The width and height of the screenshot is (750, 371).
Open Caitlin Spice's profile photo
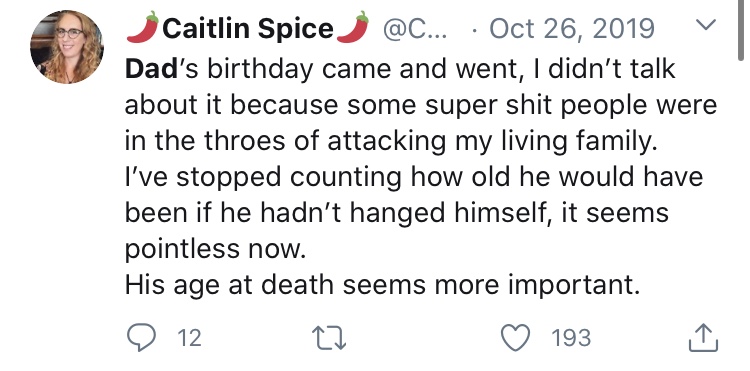pos(67,47)
